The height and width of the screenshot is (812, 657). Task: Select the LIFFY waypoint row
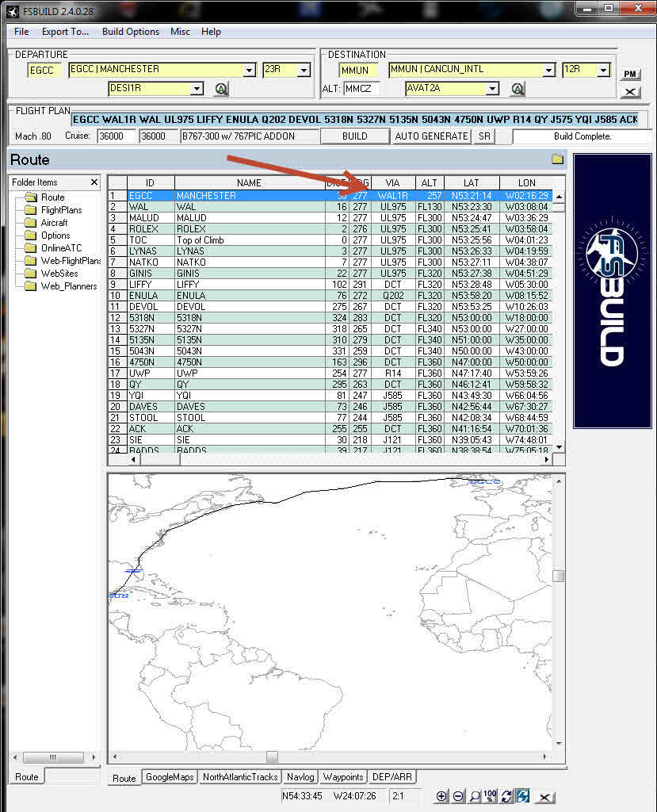330,285
